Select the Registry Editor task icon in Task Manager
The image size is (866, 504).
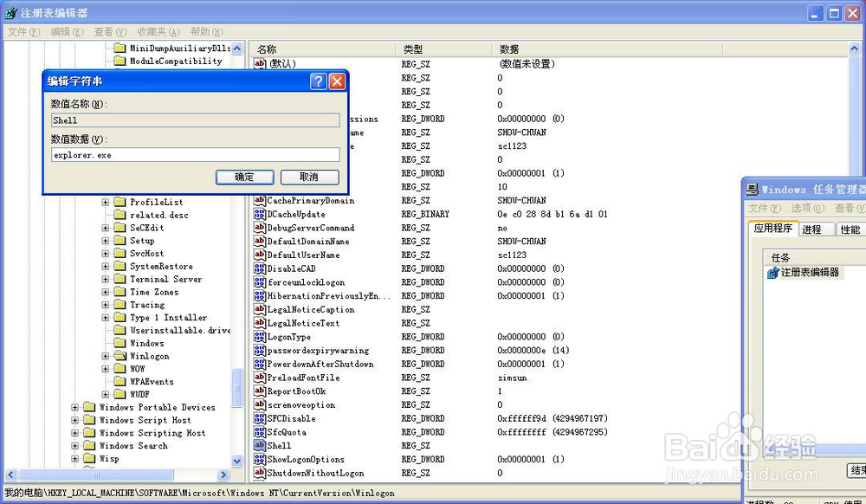(772, 272)
